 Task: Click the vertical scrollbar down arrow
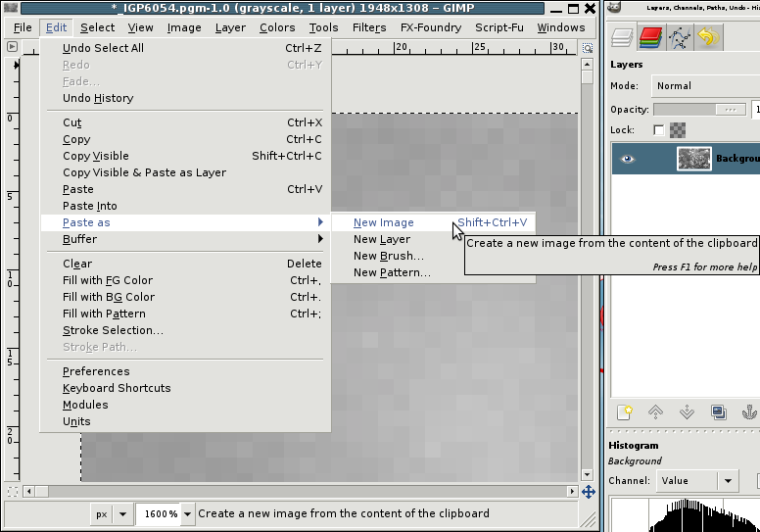[x=587, y=475]
